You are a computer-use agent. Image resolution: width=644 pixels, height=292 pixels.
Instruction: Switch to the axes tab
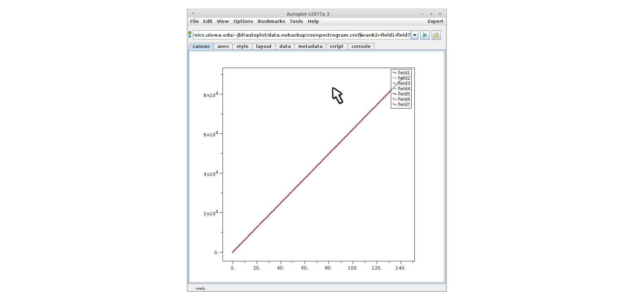pyautogui.click(x=223, y=46)
